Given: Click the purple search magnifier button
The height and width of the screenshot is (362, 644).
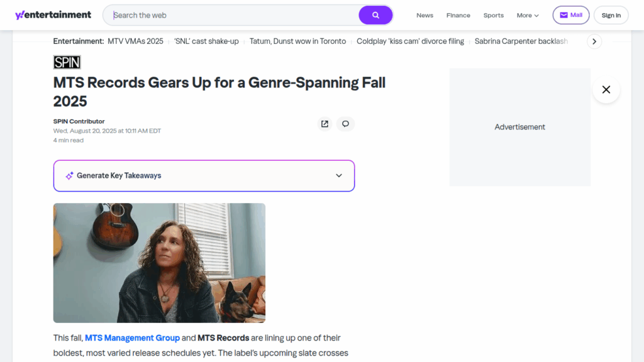Looking at the screenshot, I should pyautogui.click(x=375, y=15).
